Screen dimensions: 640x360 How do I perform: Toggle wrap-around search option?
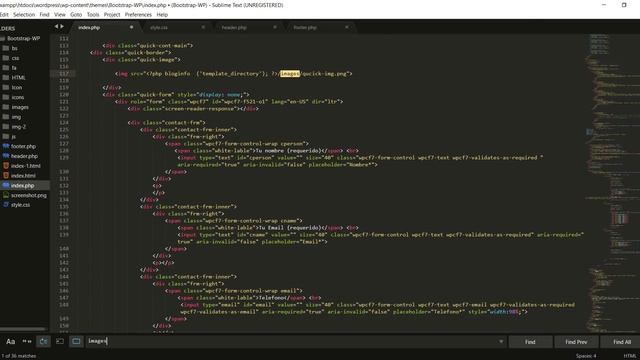coord(43,341)
